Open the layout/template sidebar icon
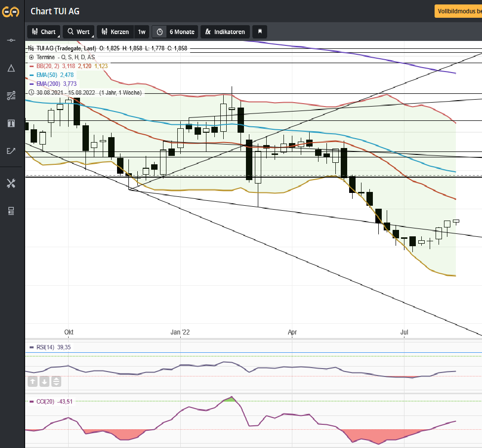 click(x=11, y=211)
